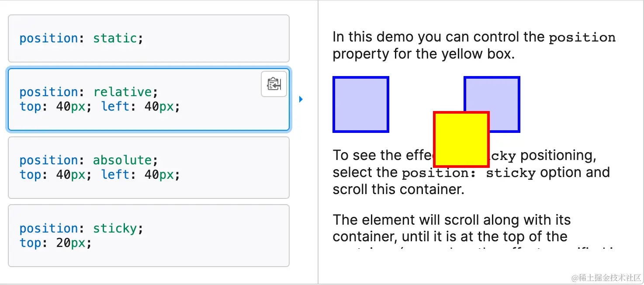
Task: Click the yellow box with red border
Action: click(x=461, y=139)
